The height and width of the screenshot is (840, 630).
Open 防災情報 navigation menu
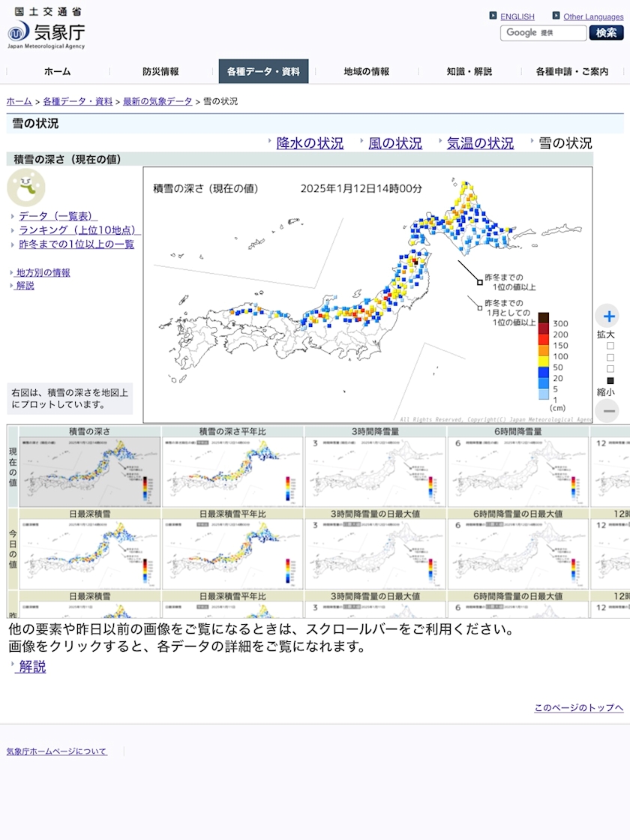pos(160,71)
